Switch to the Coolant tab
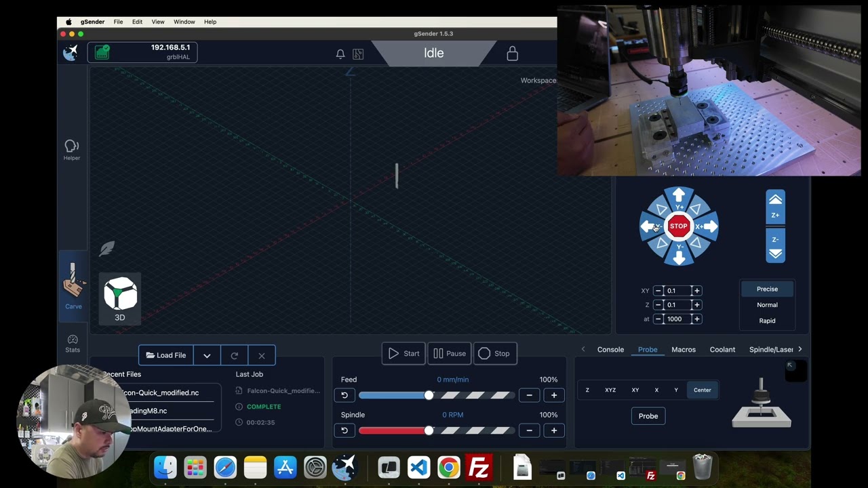868x488 pixels. (x=722, y=350)
